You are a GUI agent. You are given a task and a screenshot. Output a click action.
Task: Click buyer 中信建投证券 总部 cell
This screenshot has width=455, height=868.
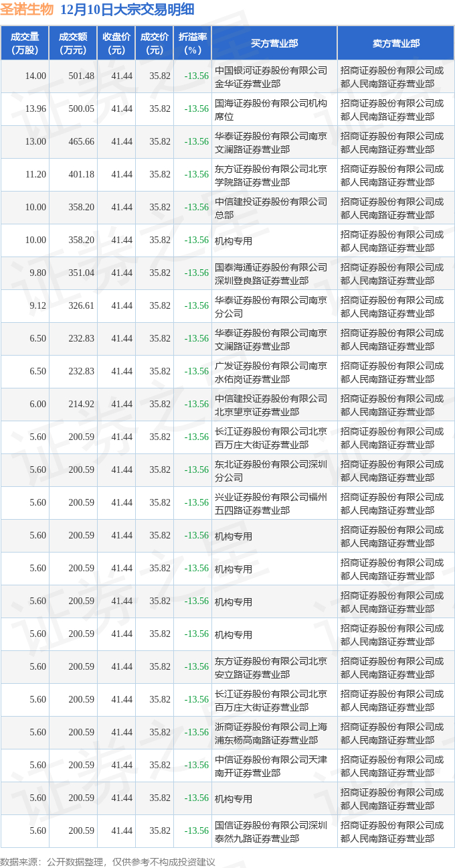(271, 208)
